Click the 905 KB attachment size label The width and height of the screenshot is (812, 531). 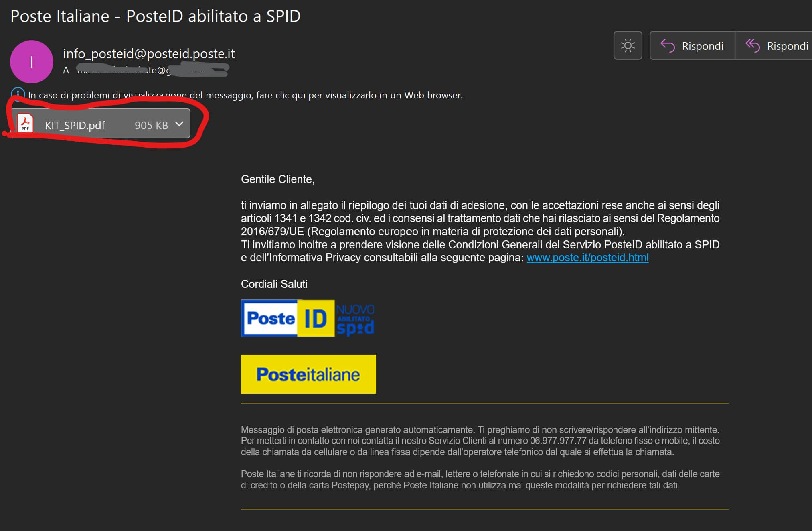coord(151,126)
